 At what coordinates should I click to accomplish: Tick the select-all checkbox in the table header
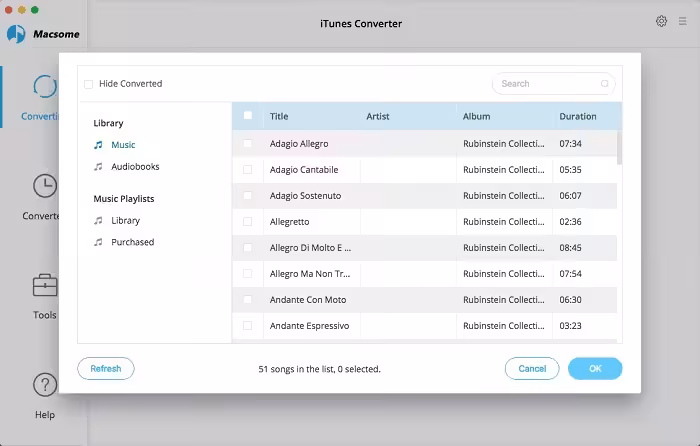[x=248, y=116]
